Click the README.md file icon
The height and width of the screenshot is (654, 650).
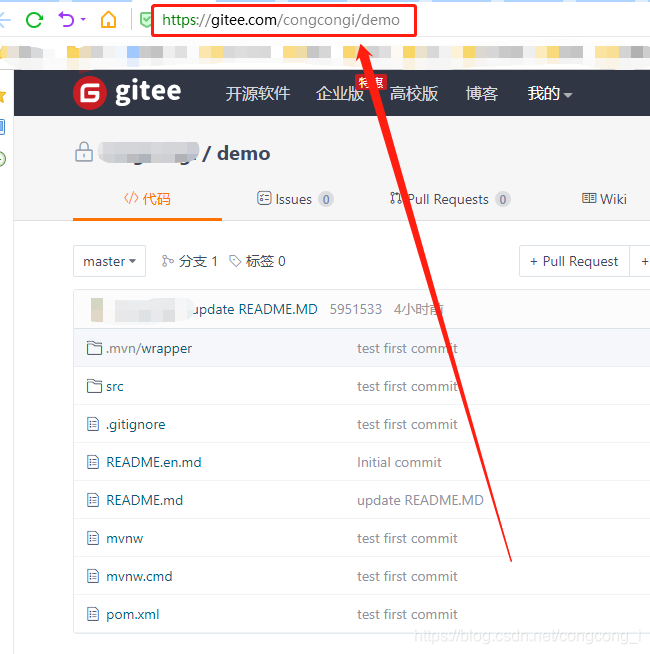tap(93, 500)
